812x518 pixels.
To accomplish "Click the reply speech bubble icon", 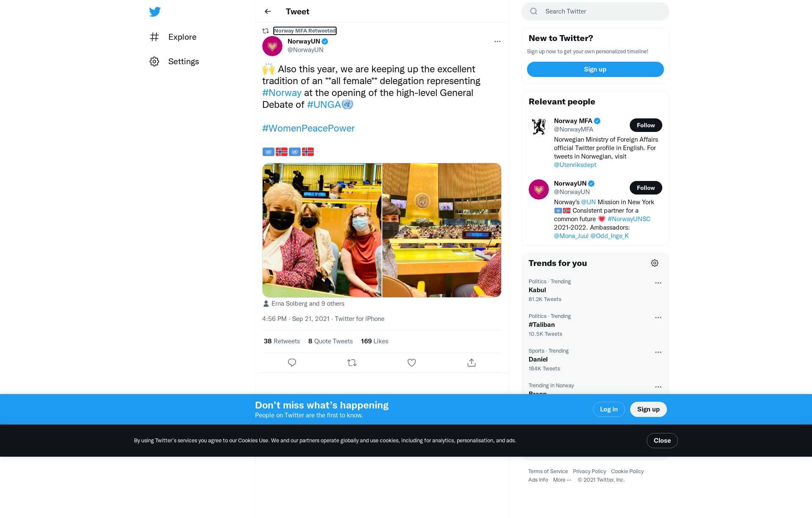I will pos(292,363).
